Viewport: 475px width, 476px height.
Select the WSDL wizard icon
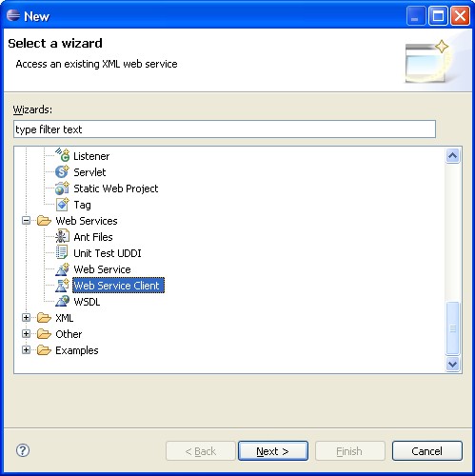point(62,301)
